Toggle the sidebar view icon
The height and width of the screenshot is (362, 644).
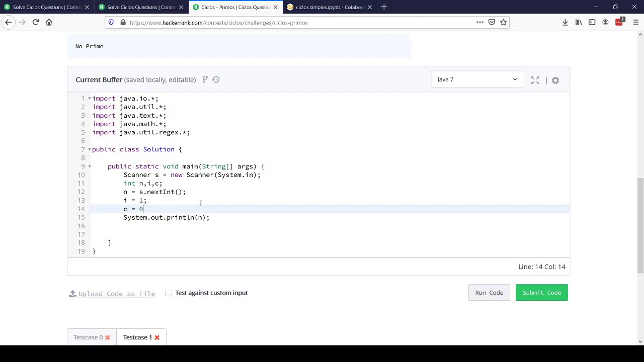click(x=592, y=22)
